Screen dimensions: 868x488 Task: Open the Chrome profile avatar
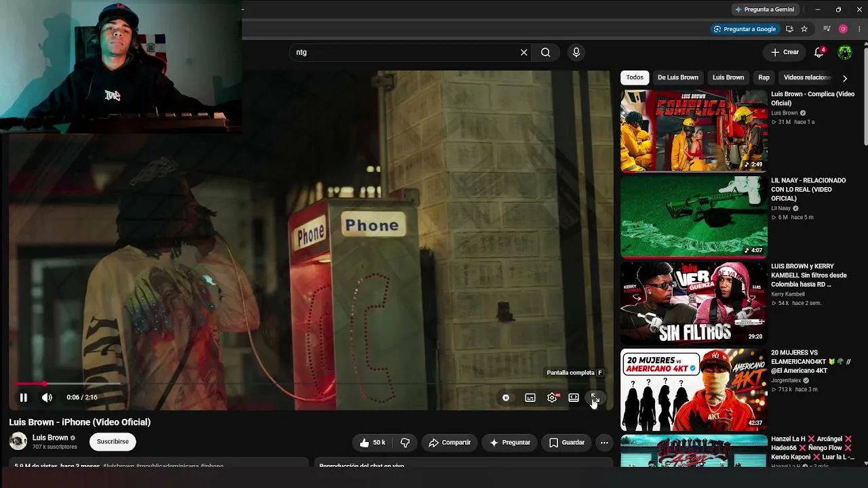(x=843, y=29)
